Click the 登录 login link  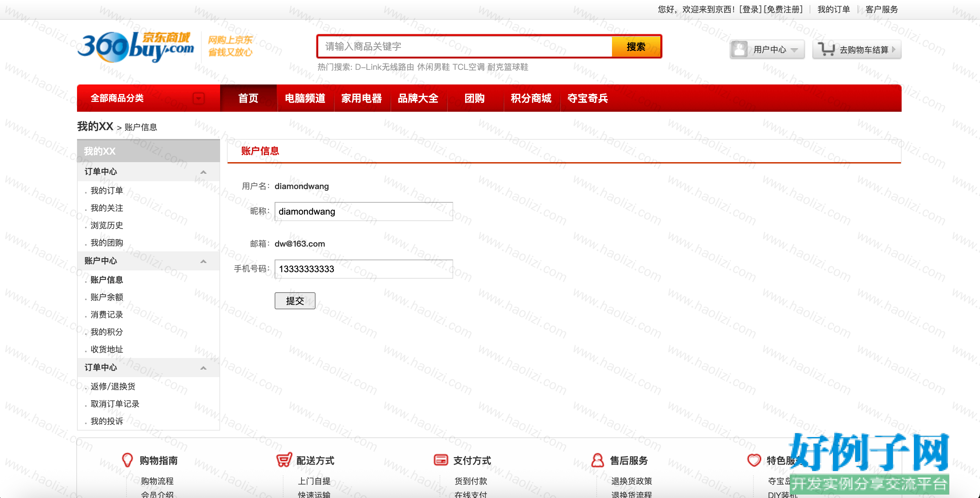pyautogui.click(x=751, y=9)
